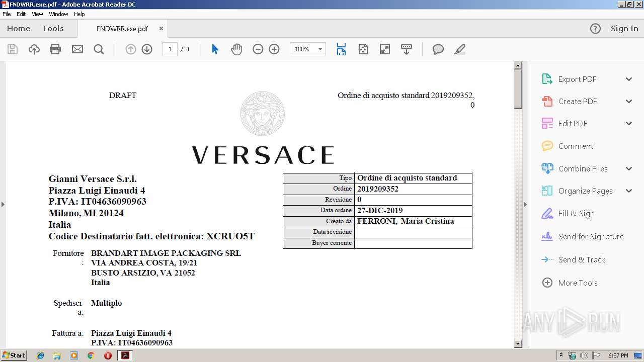
Task: Open the View menu
Action: click(37, 14)
